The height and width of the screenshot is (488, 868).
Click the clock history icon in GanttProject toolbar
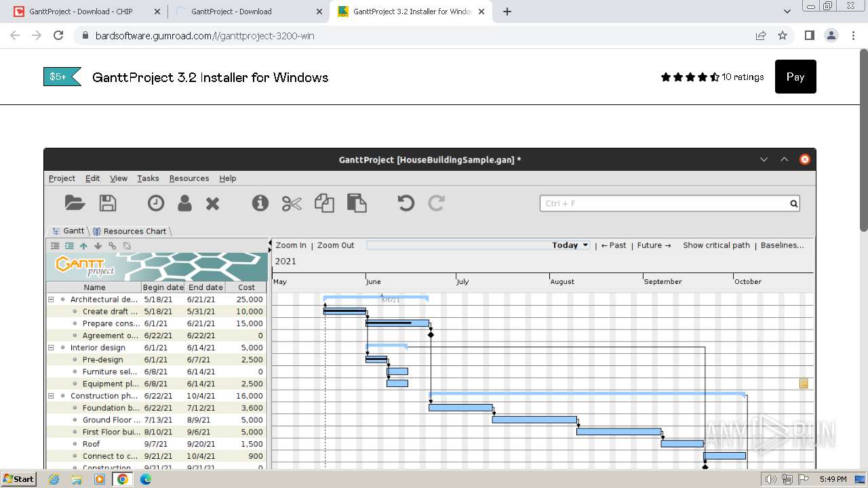click(x=156, y=203)
